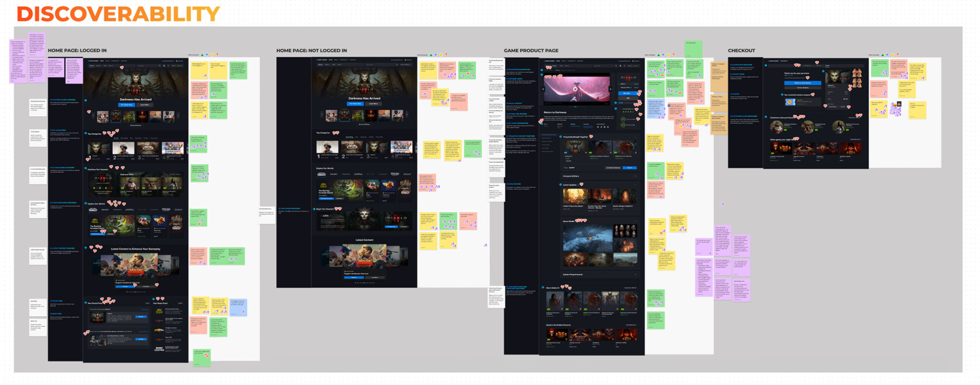980x385 pixels.
Task: Click HOME PAGE: NOT LOGGED IN heading
Action: point(312,50)
